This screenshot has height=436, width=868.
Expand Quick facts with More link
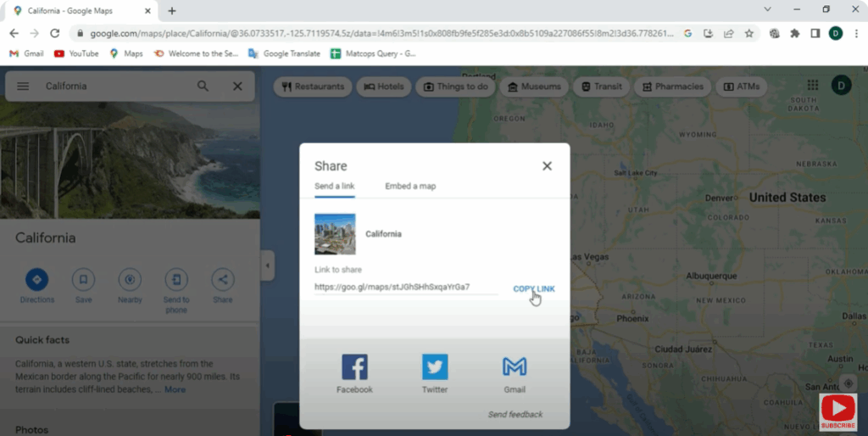tap(175, 389)
